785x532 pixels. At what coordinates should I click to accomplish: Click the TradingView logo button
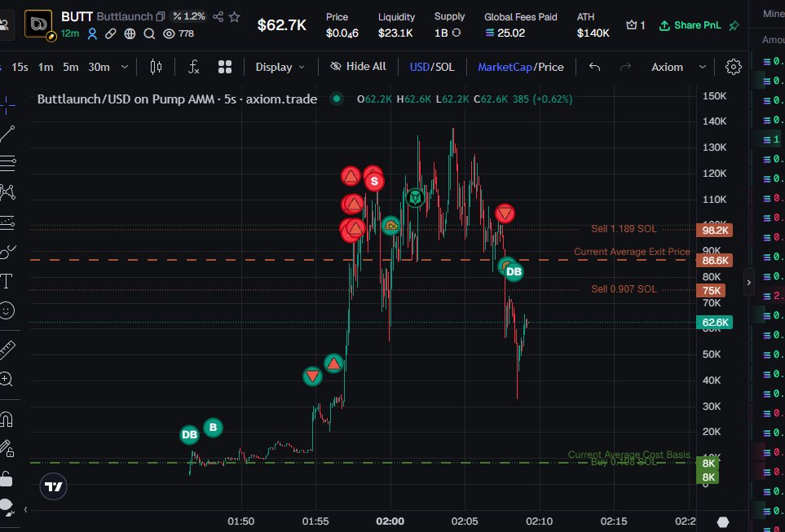tap(53, 486)
